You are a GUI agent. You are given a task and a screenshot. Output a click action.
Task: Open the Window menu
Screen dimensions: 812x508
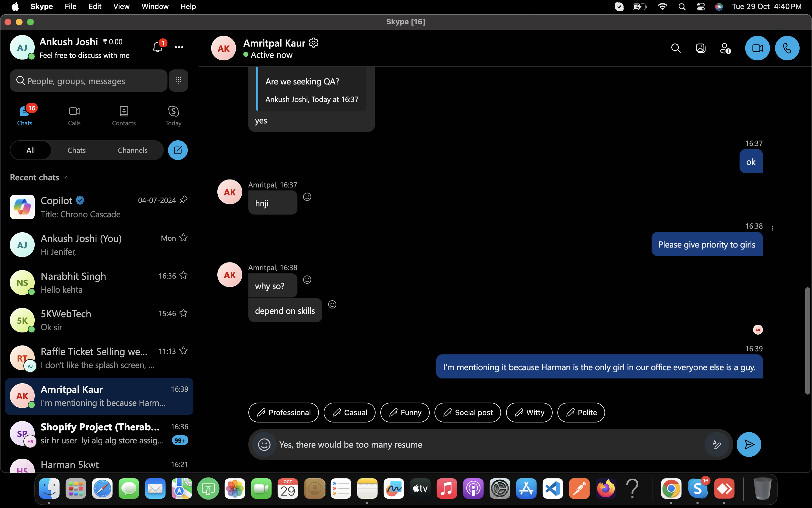[x=155, y=6]
